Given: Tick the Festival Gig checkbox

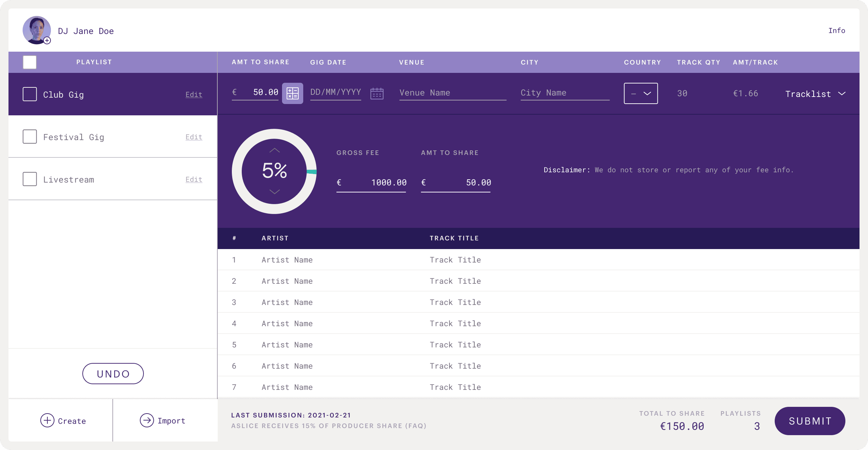Looking at the screenshot, I should [x=30, y=137].
